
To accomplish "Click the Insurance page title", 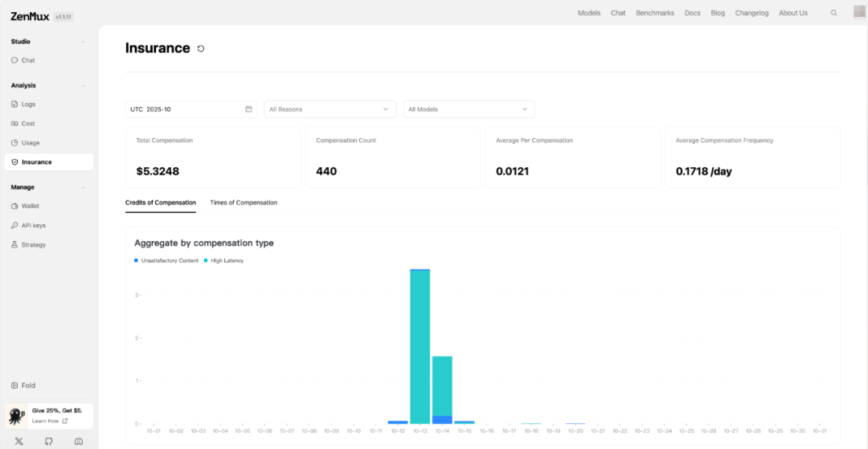I will [x=158, y=48].
